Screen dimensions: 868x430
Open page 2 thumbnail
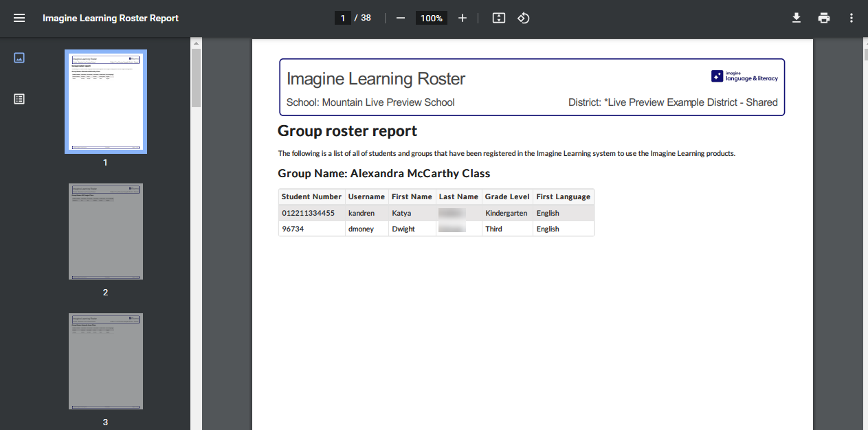tap(106, 231)
